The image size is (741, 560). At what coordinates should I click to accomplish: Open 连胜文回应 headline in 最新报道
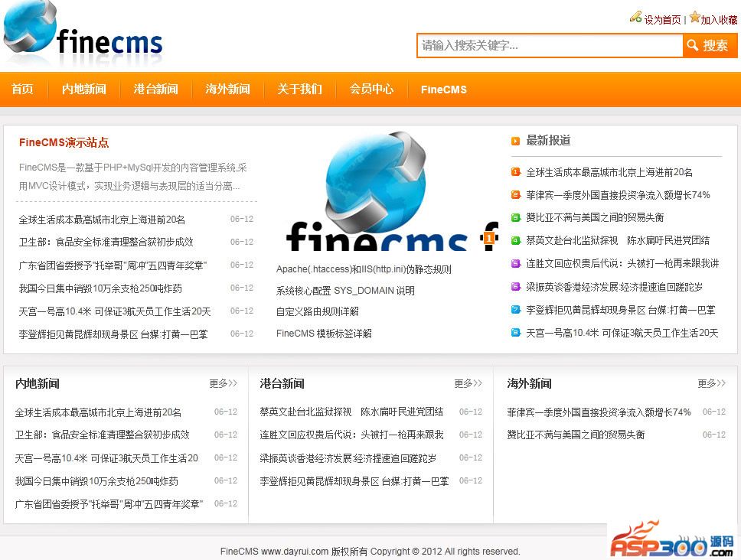click(x=623, y=263)
